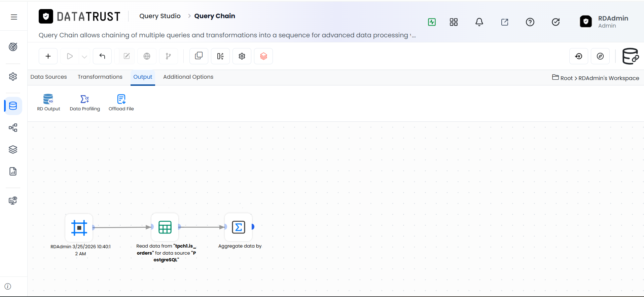Click the history clock icon
Screen dimensions: 644x297
(x=579, y=56)
